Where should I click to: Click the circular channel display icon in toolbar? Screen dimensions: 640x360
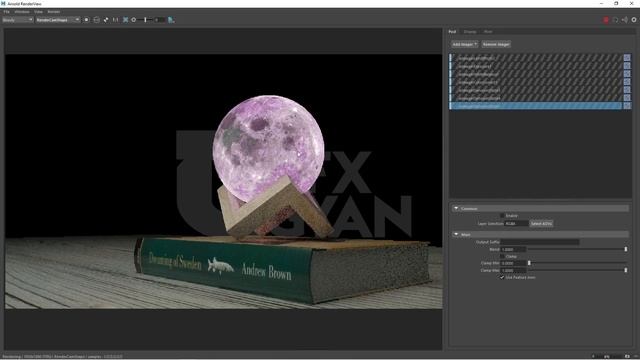click(x=87, y=20)
